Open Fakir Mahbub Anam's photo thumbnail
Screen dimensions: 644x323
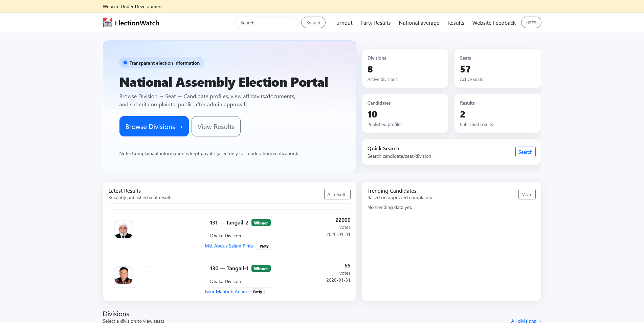tap(124, 275)
